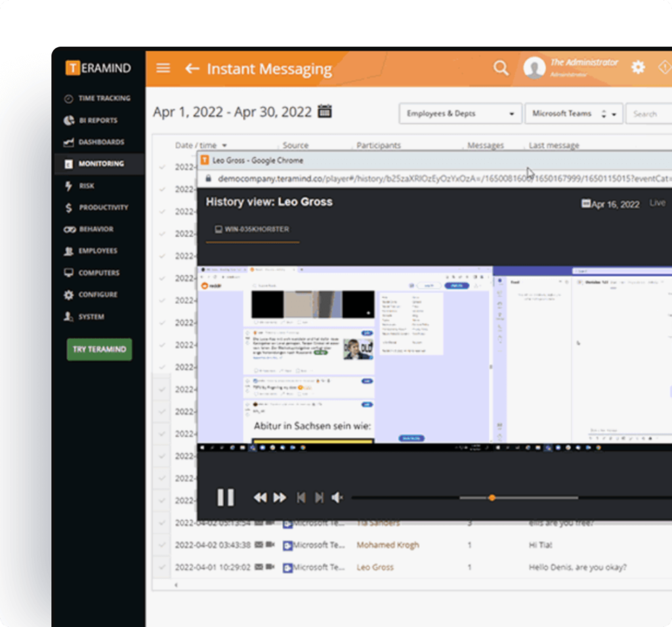The height and width of the screenshot is (627, 672).
Task: Click the playback timeline bar
Action: pyautogui.click(x=512, y=498)
